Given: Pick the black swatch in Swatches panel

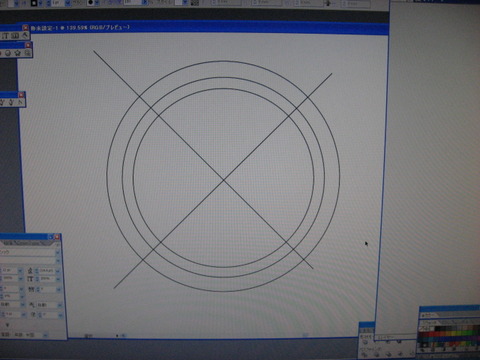Looking at the screenshot, I should 437,329.
